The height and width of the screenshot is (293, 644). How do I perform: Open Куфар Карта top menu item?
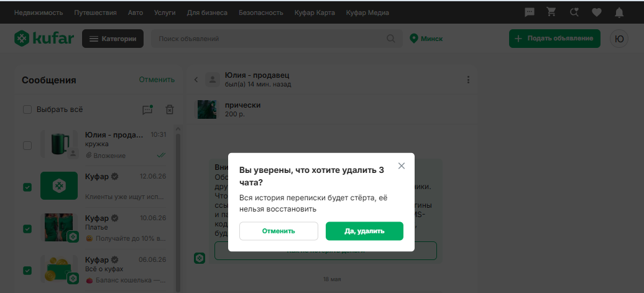click(x=315, y=12)
